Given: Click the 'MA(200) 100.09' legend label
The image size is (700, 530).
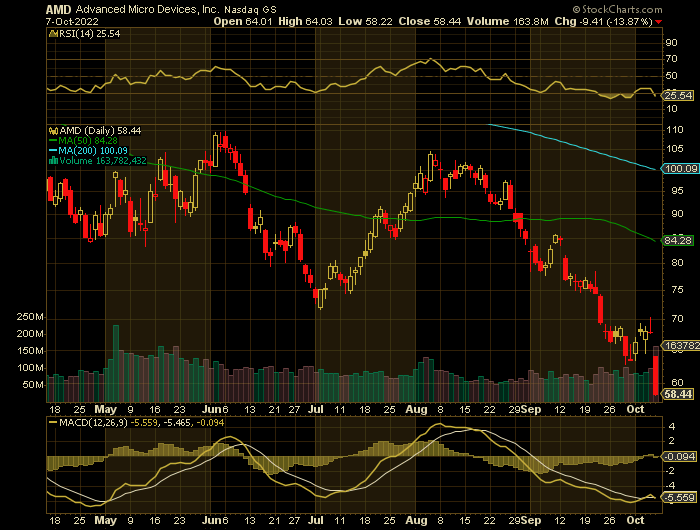Looking at the screenshot, I should point(93,151).
